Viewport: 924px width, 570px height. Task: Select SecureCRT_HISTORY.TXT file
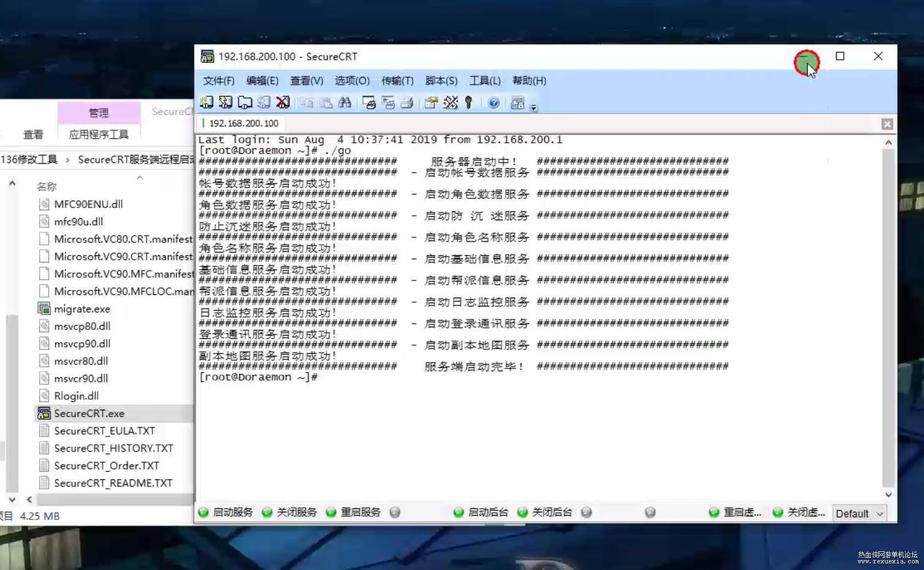(106, 449)
